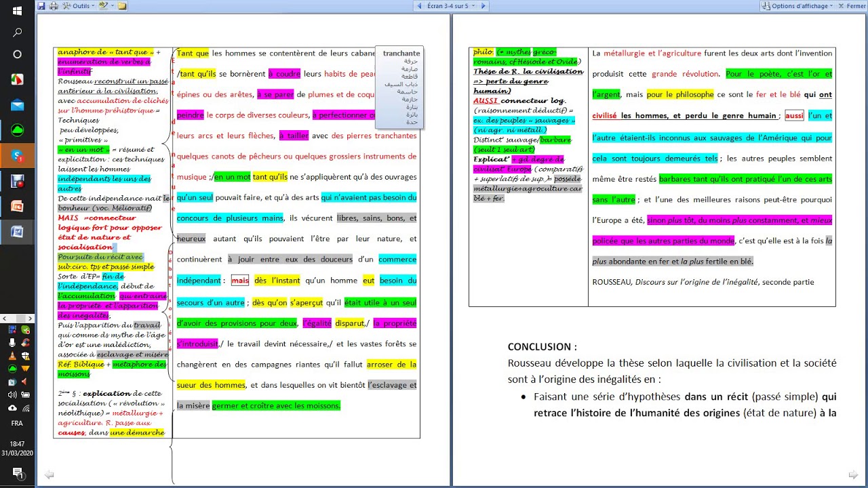Click the FRA language indicator
The image size is (868, 488).
[17, 423]
